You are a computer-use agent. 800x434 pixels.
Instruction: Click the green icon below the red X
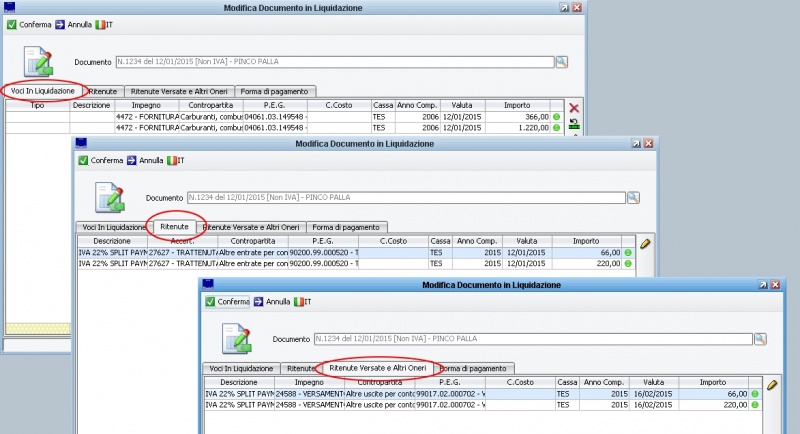coord(573,124)
